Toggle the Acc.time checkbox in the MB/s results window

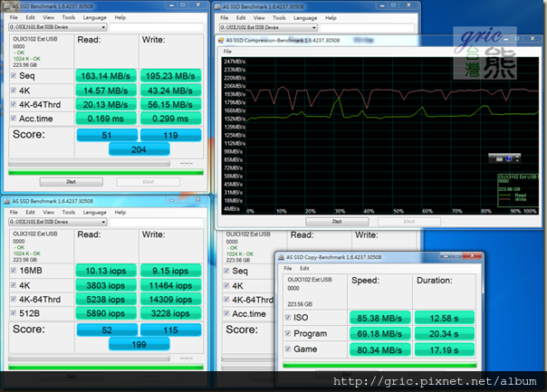pyautogui.click(x=14, y=119)
